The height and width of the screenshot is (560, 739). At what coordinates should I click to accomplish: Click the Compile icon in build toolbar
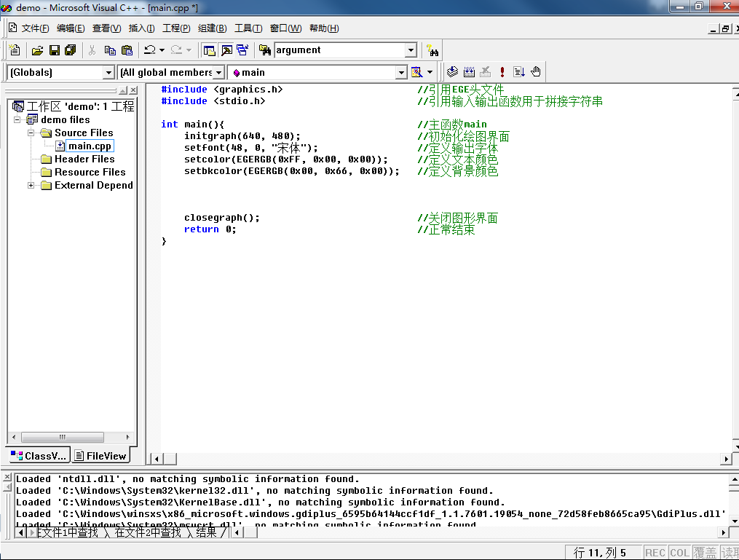point(452,72)
